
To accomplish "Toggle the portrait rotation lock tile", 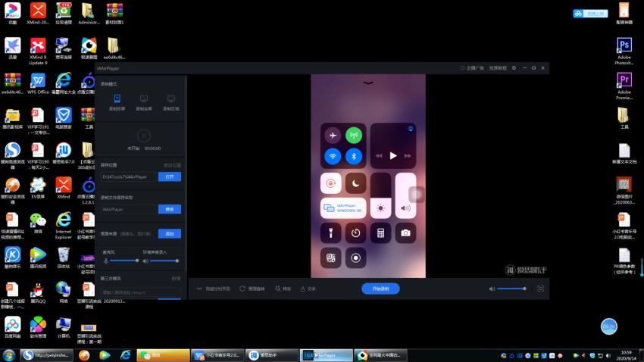I will coord(330,183).
